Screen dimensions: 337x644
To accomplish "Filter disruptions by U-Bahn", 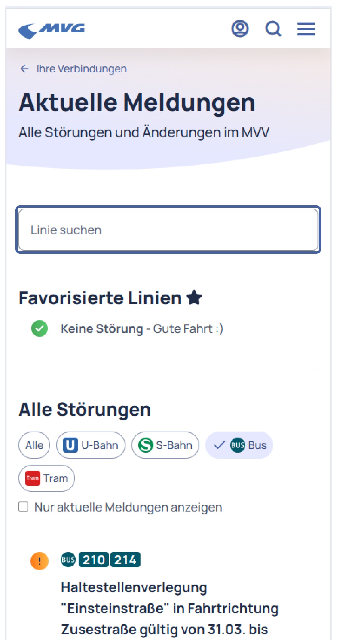I will click(91, 445).
